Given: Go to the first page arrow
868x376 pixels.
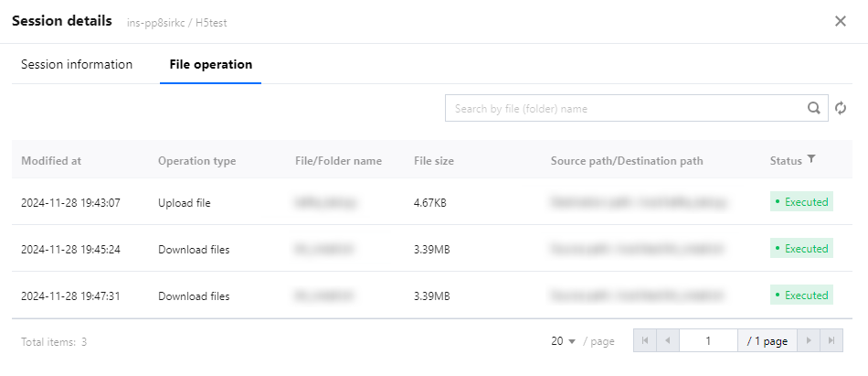Looking at the screenshot, I should (x=645, y=340).
